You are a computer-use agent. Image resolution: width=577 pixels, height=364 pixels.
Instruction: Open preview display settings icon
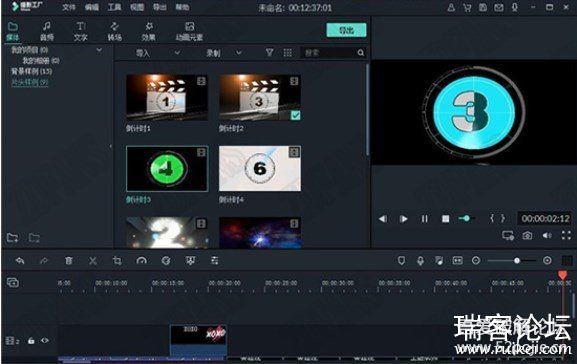point(508,235)
